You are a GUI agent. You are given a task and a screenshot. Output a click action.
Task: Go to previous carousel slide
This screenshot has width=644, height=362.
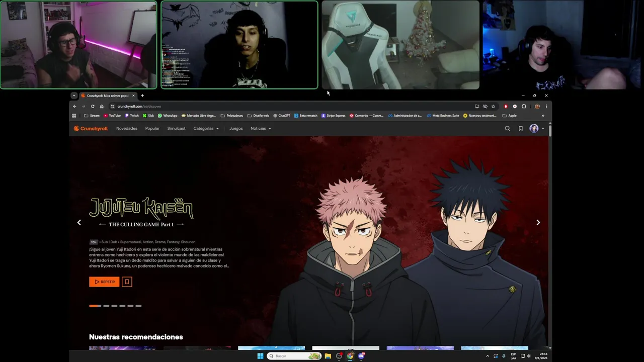click(x=79, y=222)
